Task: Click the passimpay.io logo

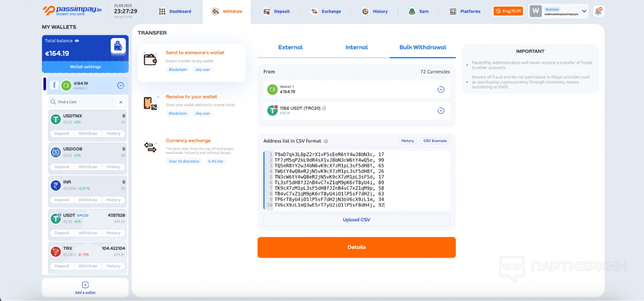Action: (x=72, y=10)
